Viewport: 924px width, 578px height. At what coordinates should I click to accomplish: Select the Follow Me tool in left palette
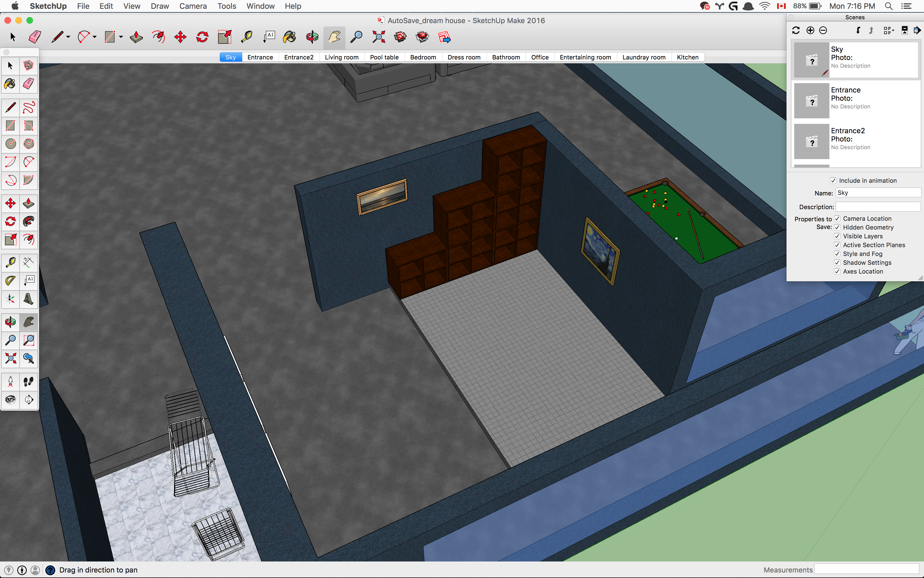tap(29, 221)
